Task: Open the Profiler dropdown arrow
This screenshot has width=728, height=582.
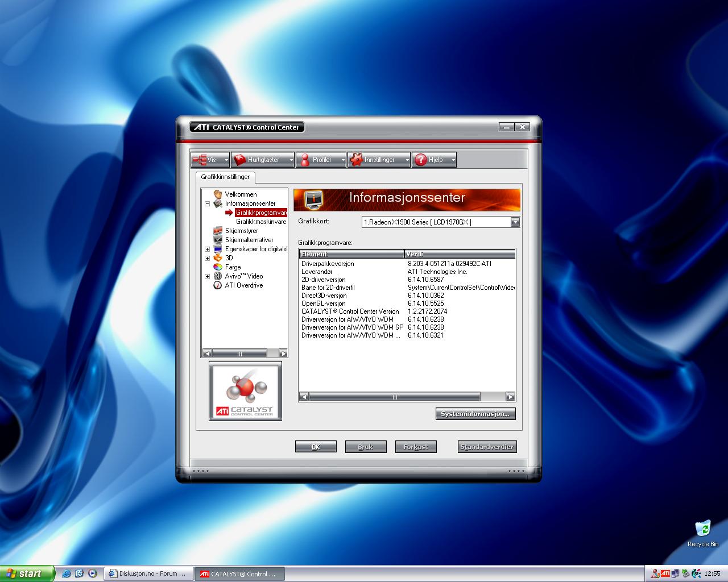Action: 342,160
